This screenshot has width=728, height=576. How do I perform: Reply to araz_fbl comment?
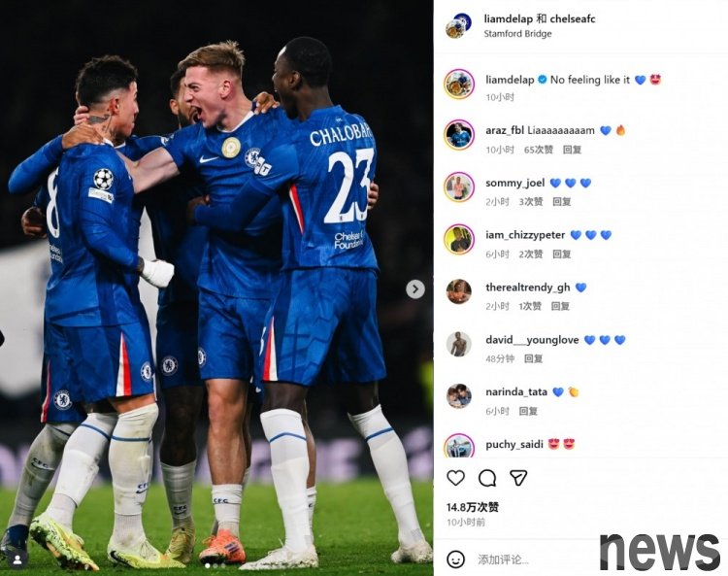[572, 150]
